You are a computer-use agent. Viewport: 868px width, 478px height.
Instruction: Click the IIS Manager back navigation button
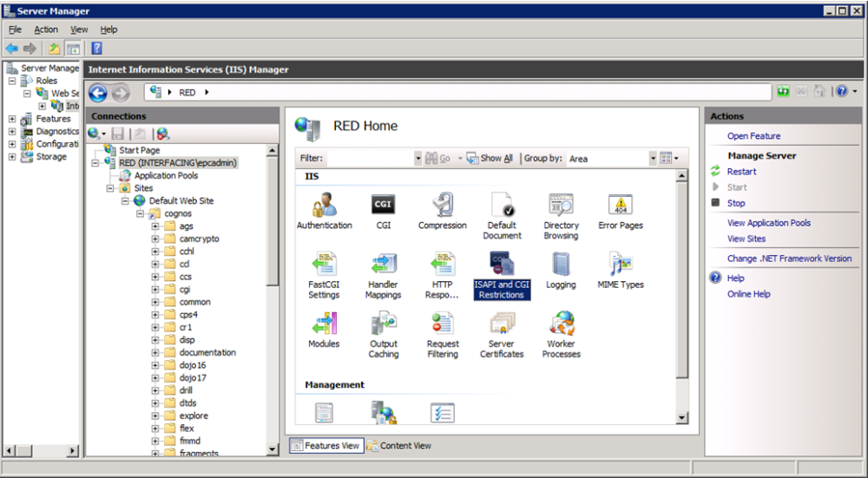click(98, 93)
